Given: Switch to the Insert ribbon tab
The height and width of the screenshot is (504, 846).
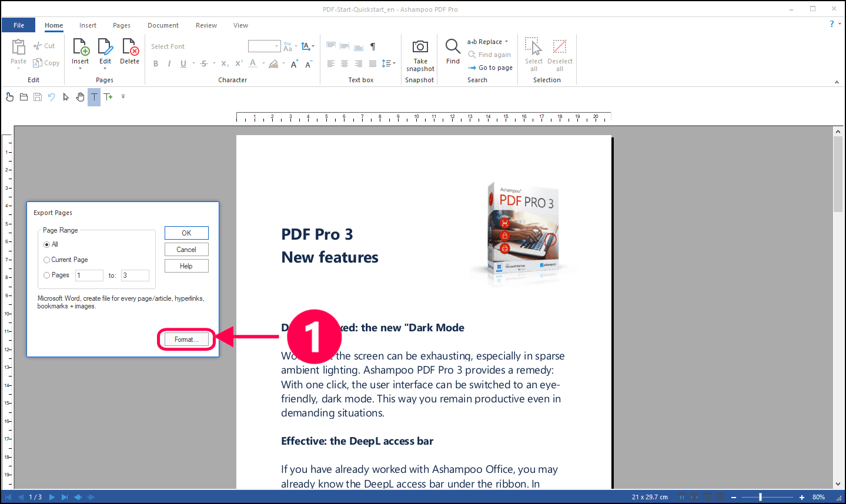Looking at the screenshot, I should coord(88,25).
